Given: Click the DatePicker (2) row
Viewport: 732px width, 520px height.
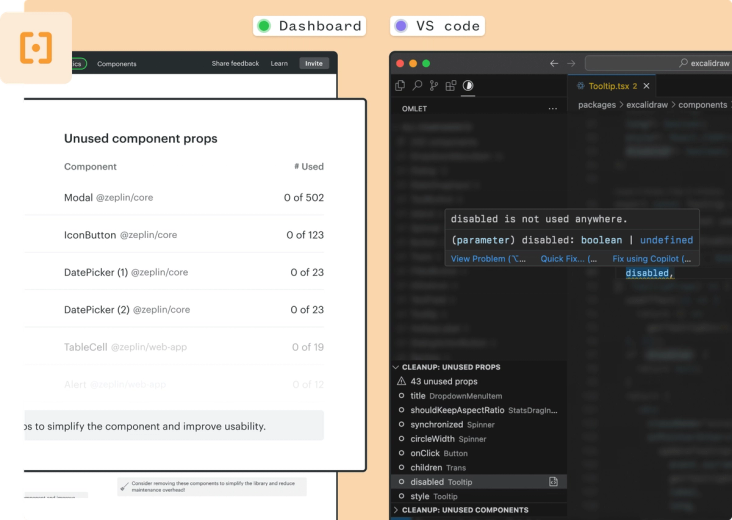Looking at the screenshot, I should (x=194, y=309).
